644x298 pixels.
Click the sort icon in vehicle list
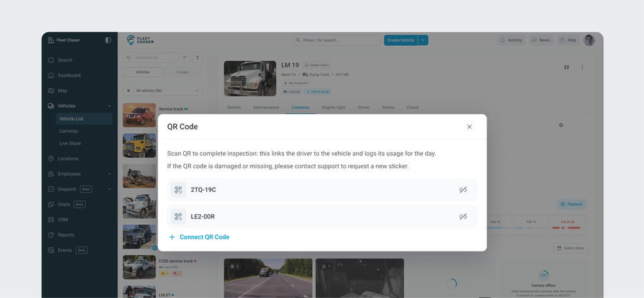(x=185, y=57)
